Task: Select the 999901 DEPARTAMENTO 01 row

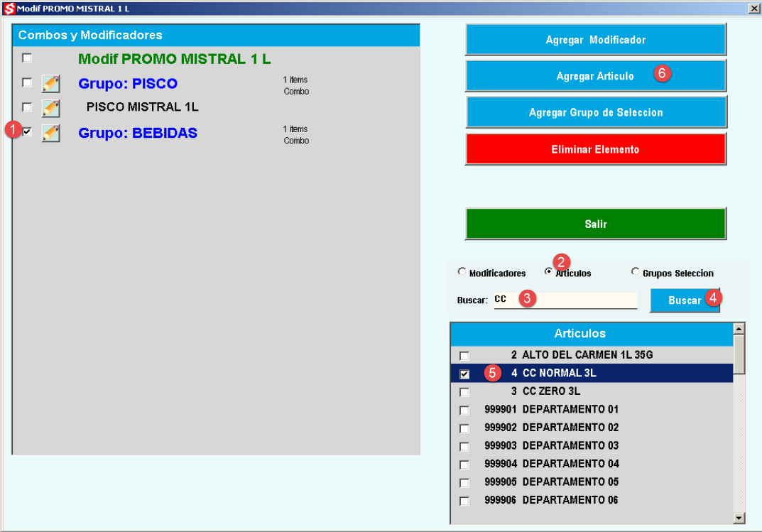Action: tap(591, 409)
